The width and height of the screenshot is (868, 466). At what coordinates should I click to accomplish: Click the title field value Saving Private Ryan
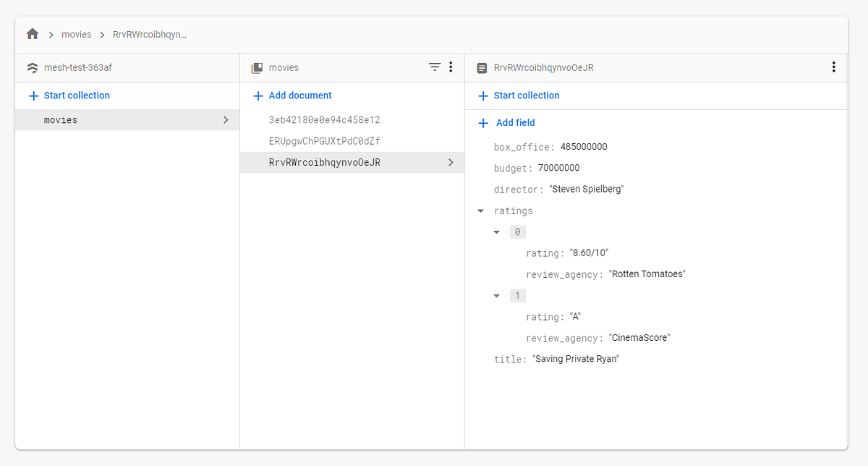coord(576,358)
